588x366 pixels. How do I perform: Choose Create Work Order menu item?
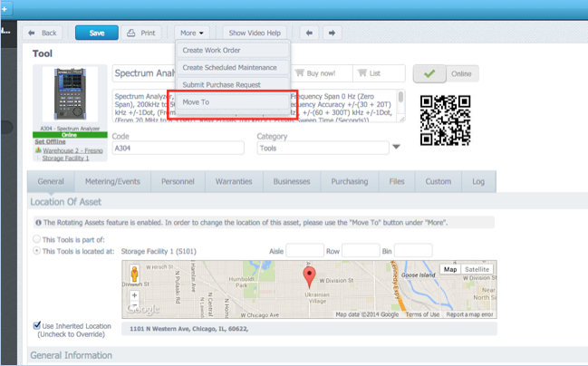click(211, 51)
